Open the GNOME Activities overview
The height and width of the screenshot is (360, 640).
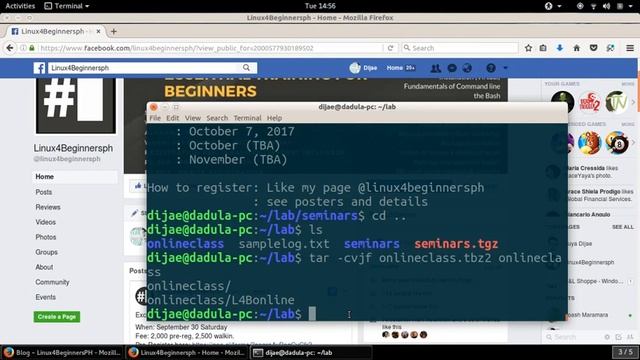point(20,6)
